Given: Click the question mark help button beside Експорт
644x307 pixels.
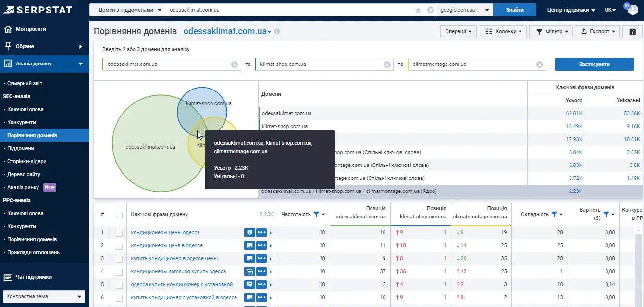Looking at the screenshot, I should pyautogui.click(x=632, y=31).
